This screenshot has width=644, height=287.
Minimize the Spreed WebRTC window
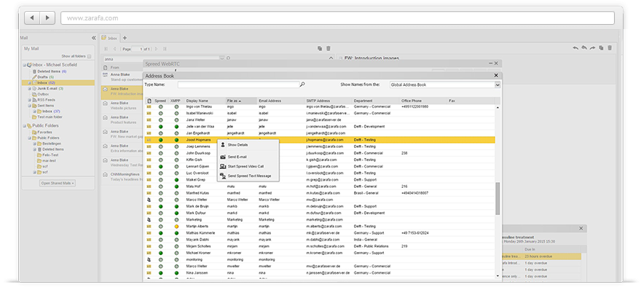(x=490, y=63)
